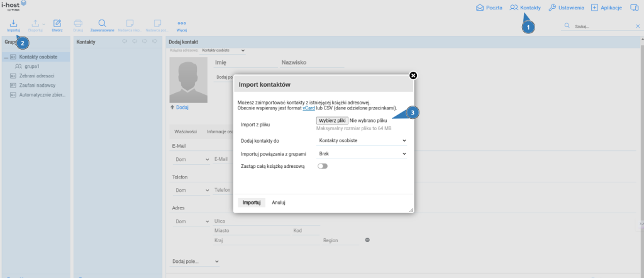Click the Drukuj printer icon

pos(78,25)
